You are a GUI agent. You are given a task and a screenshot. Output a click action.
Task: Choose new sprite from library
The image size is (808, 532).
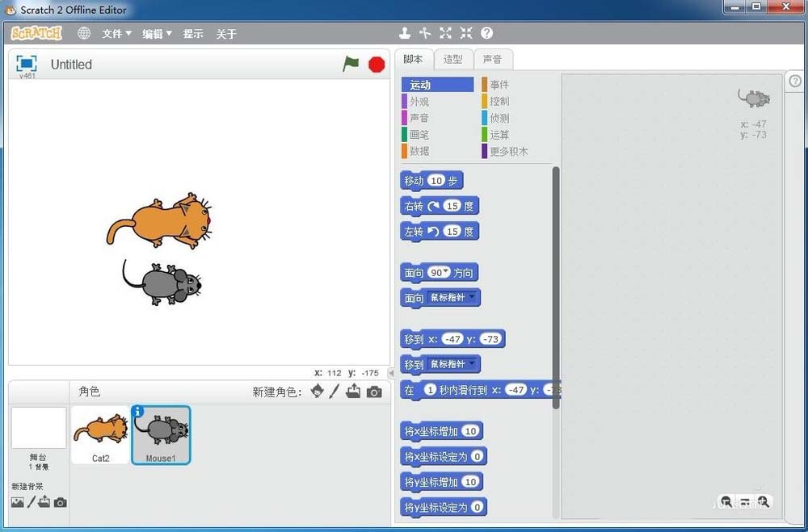[317, 392]
